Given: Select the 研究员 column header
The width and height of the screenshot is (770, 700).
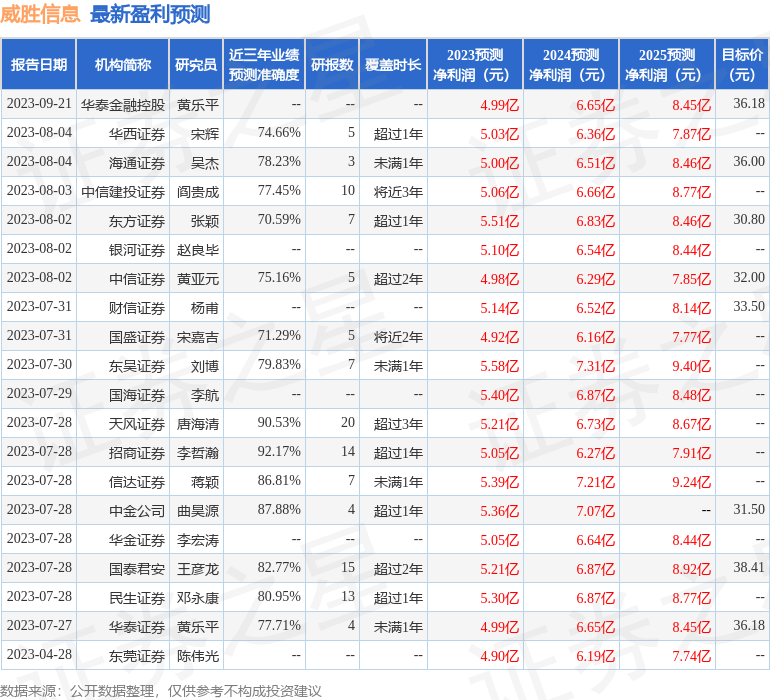Looking at the screenshot, I should pyautogui.click(x=196, y=64).
